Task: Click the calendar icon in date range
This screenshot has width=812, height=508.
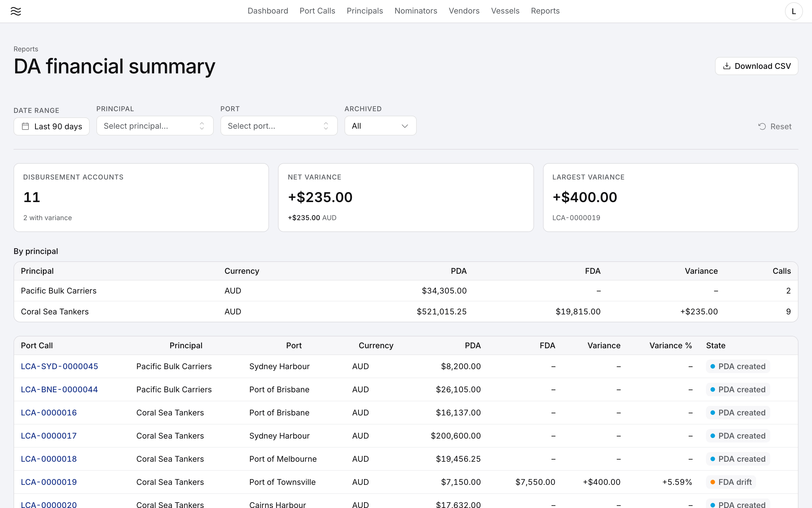Action: (25, 126)
